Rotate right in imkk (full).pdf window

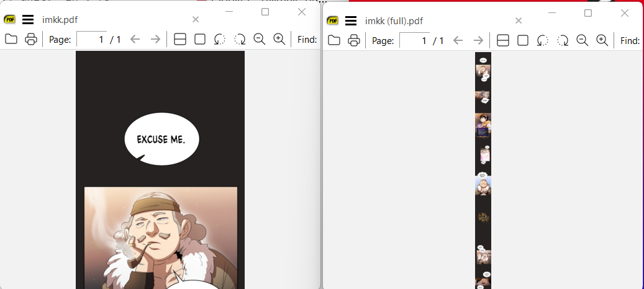click(562, 40)
